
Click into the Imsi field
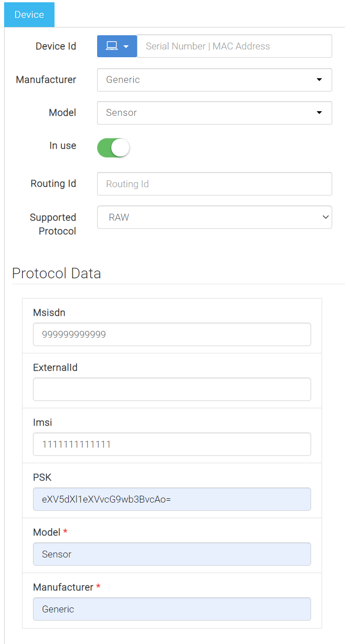172,444
